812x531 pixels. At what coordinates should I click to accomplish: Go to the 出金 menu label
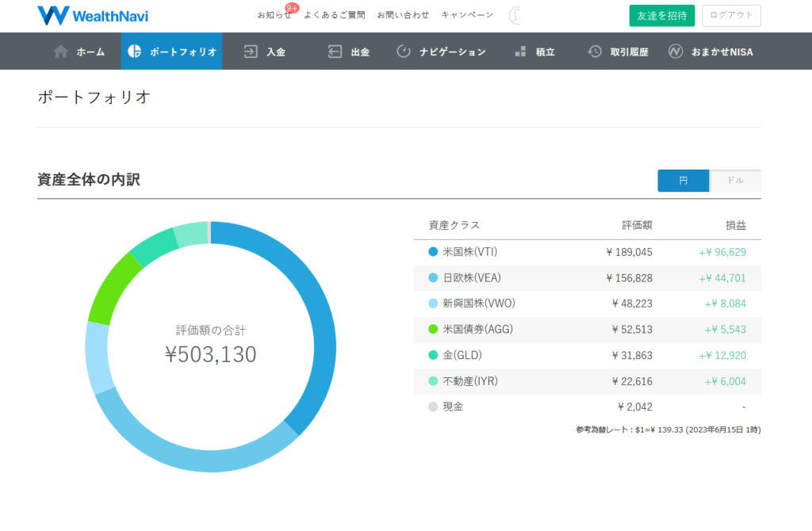point(360,52)
